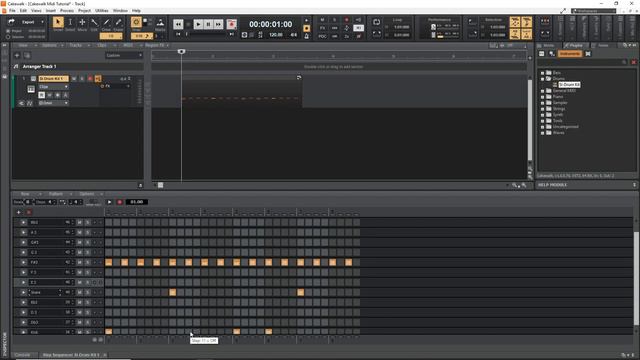Pause playback in the transport
Screen dimensions: 640x360
click(208, 24)
